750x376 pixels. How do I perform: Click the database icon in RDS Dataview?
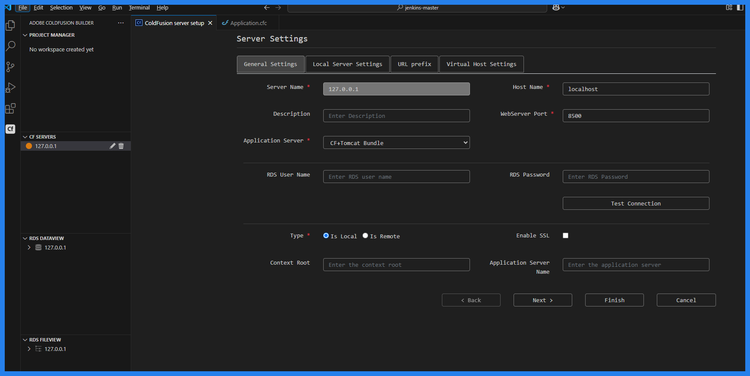tap(38, 247)
